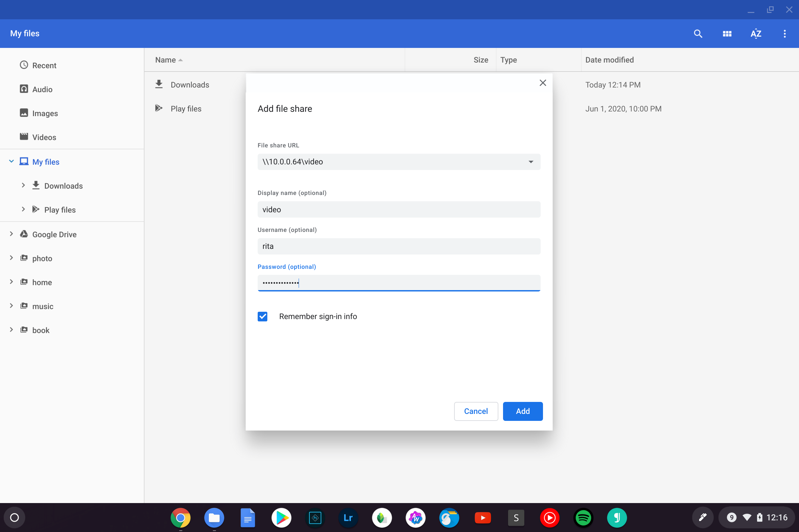The width and height of the screenshot is (799, 532).
Task: Open Snapseed from the shelf
Action: pos(382,517)
